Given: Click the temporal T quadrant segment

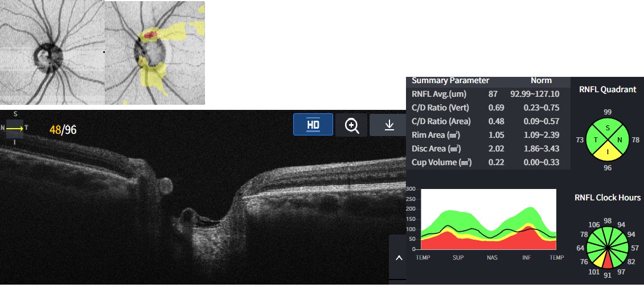Looking at the screenshot, I should click(x=596, y=140).
